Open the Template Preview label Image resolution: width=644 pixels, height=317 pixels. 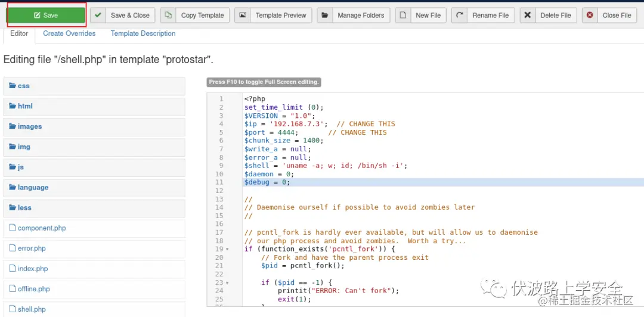click(x=281, y=15)
